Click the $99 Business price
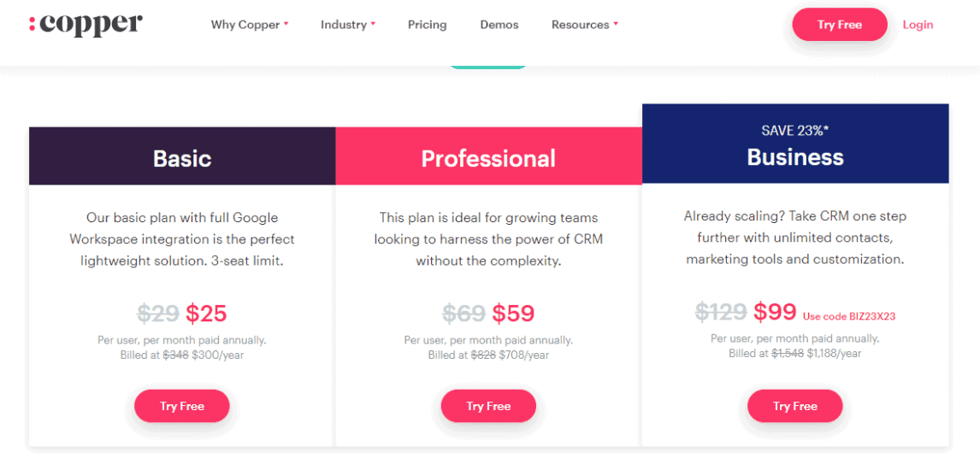Image resolution: width=980 pixels, height=470 pixels. click(775, 311)
